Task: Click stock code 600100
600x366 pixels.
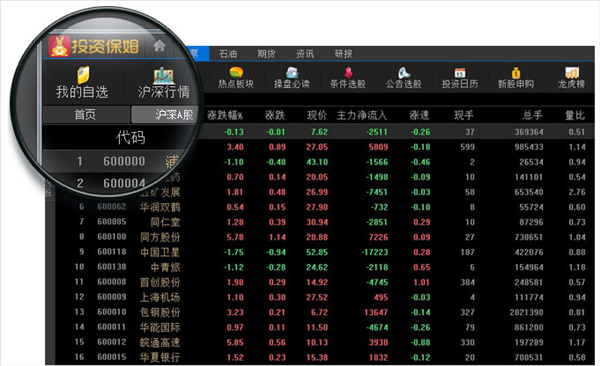Action: [112, 237]
